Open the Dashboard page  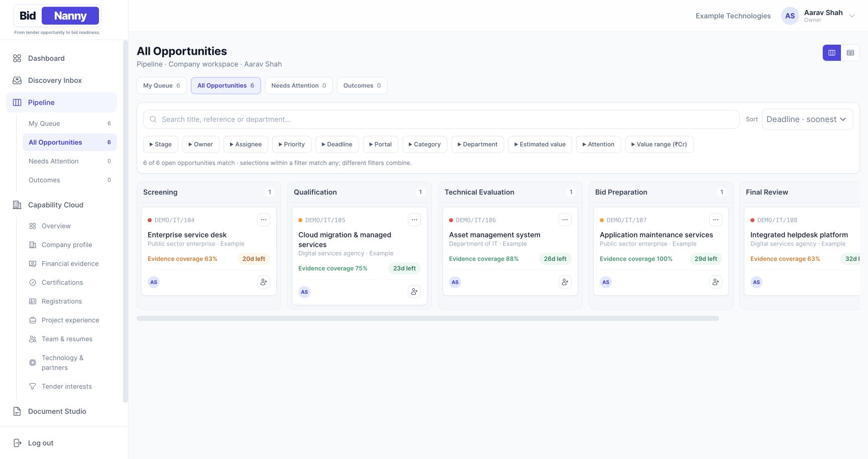click(61, 58)
